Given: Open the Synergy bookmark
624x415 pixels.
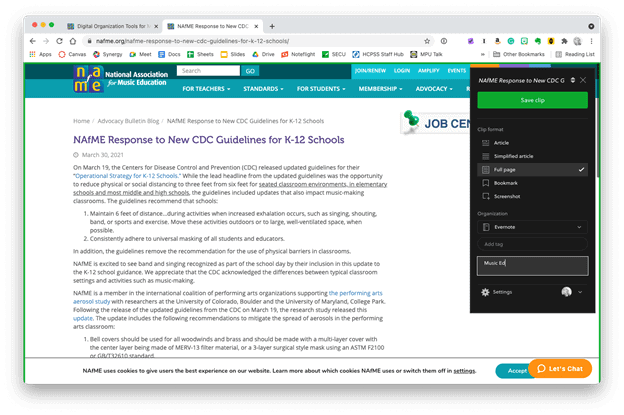Looking at the screenshot, I should [x=107, y=54].
